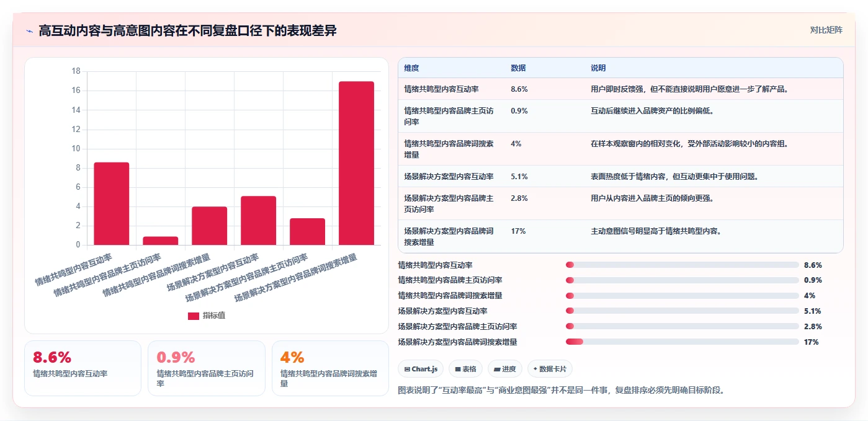
Task: Click the lightning icon beside the title
Action: click(29, 30)
